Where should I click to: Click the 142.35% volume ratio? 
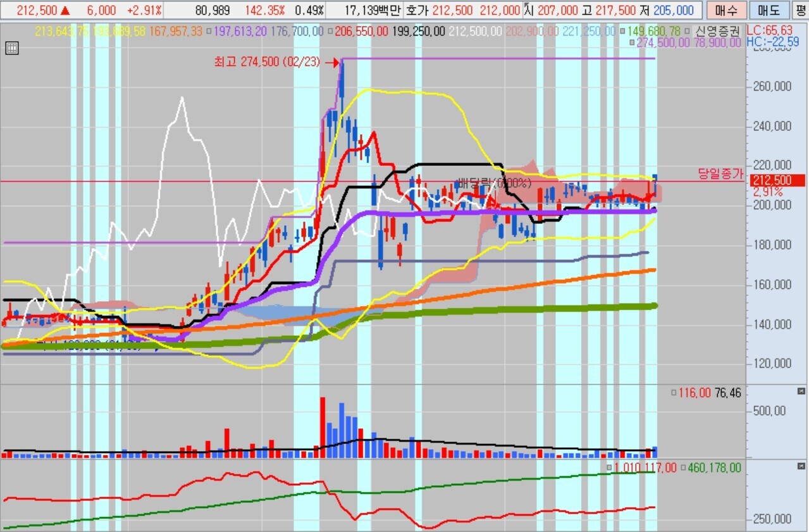[x=266, y=11]
